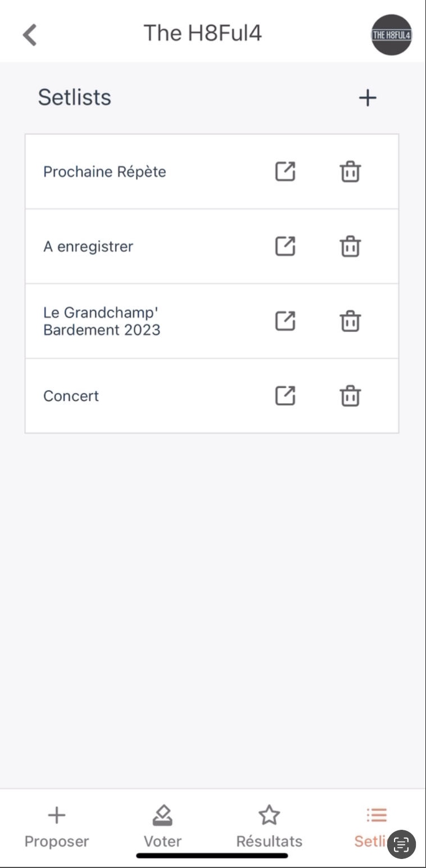Open Le Grandchamp' Bardement 2023 setlist name
Screen dimensions: 426x868
(102, 321)
